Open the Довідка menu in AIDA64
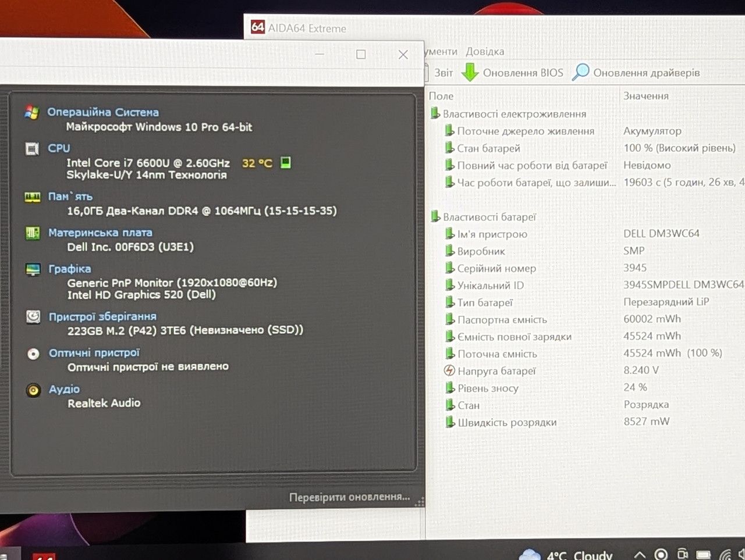 pyautogui.click(x=485, y=51)
